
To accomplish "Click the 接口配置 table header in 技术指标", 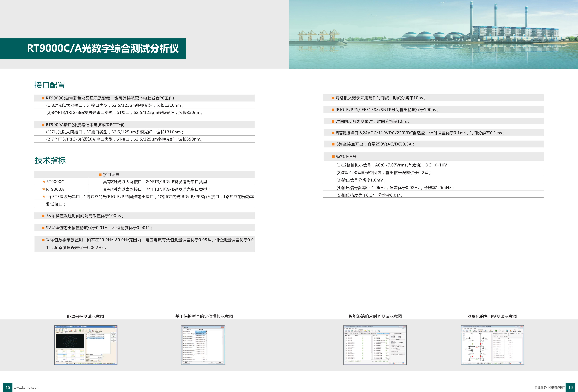I will [144, 175].
